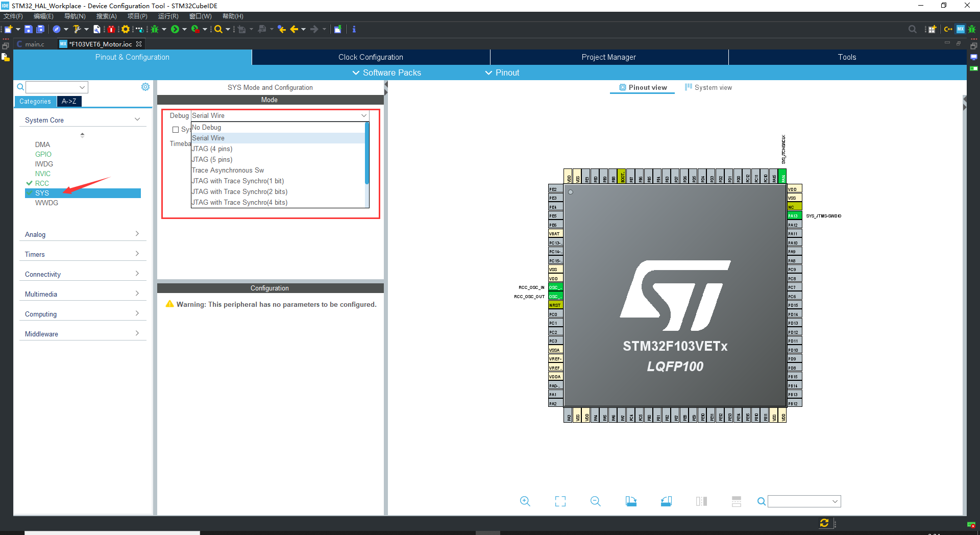Fit the pinout view to screen
This screenshot has height=535, width=980.
[560, 501]
